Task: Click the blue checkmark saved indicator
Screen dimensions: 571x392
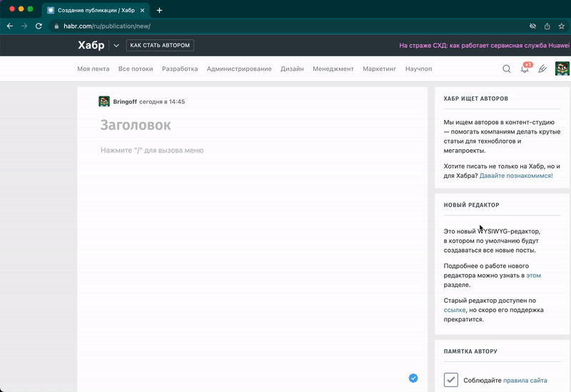Action: (413, 378)
